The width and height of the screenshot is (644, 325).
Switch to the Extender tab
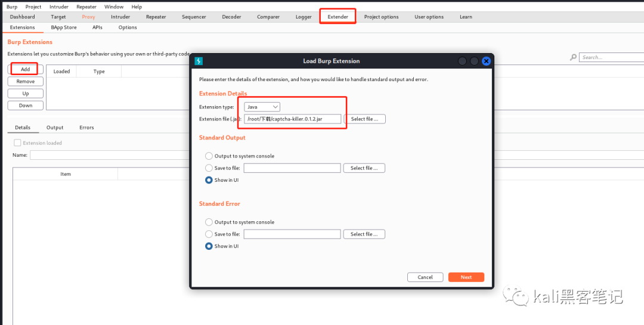tap(338, 17)
